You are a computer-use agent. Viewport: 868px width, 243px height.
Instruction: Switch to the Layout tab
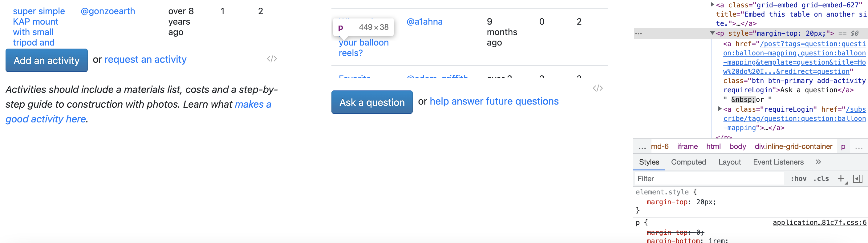point(729,162)
